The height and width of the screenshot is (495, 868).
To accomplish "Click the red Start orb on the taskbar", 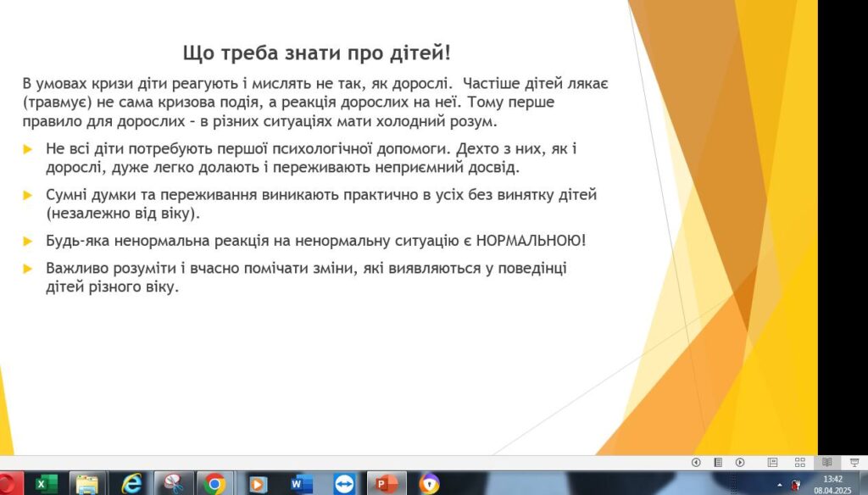I will 8,484.
